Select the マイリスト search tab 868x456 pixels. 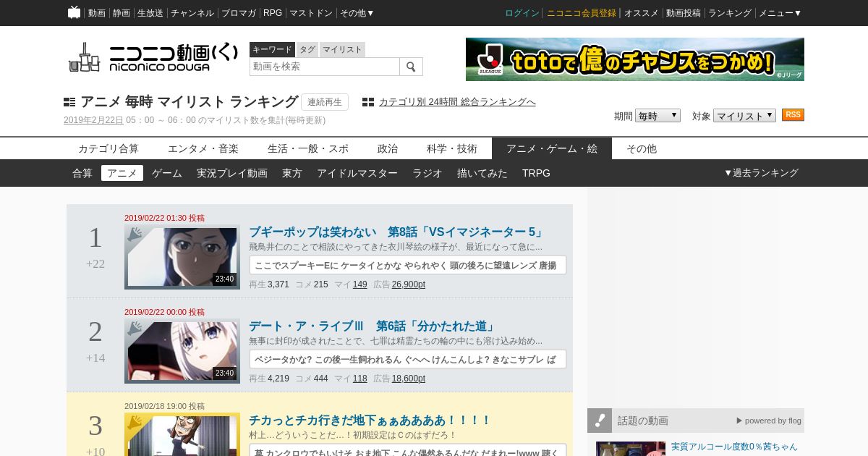click(x=342, y=49)
